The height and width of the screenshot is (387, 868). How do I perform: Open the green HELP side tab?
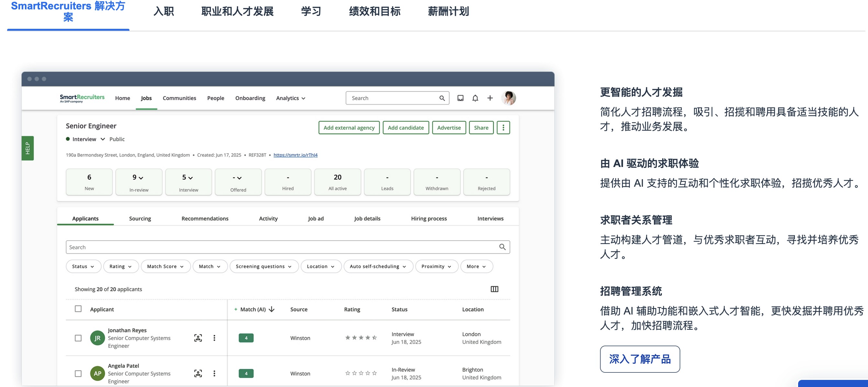28,148
